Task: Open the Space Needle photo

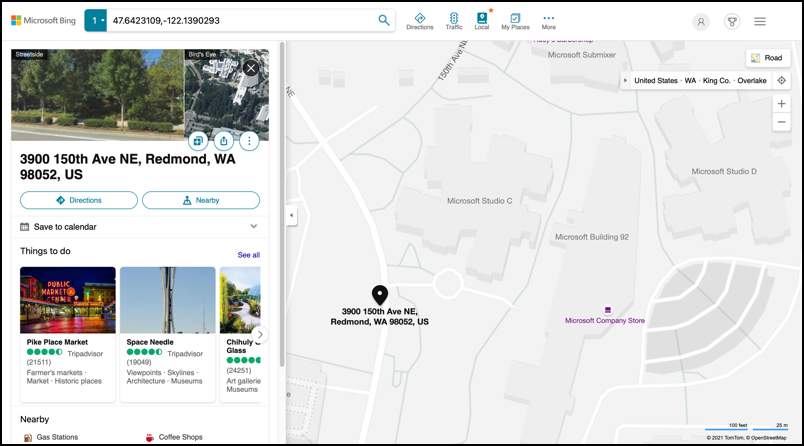Action: pos(168,300)
